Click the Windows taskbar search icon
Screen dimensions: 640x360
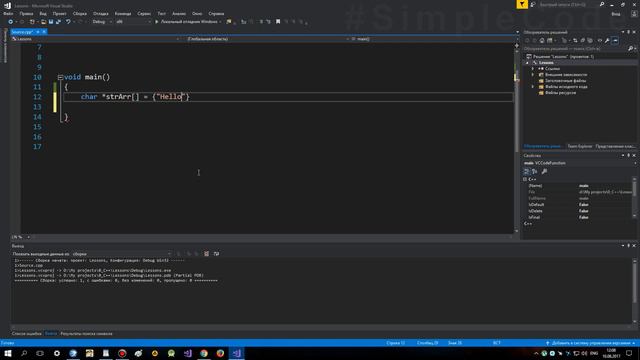24,353
